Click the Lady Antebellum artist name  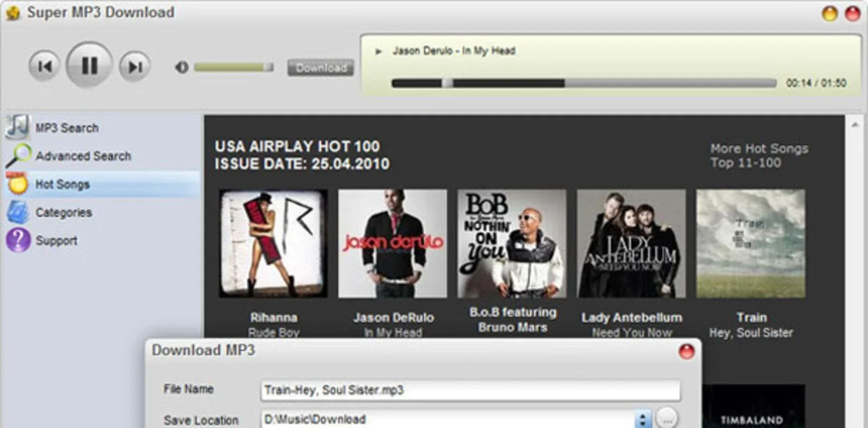[x=632, y=317]
